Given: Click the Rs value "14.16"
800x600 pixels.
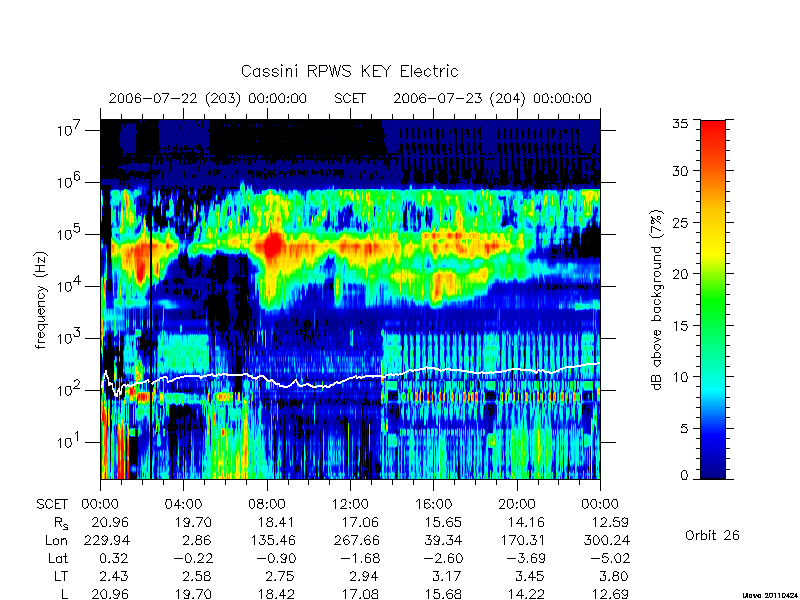Looking at the screenshot, I should (x=527, y=522).
